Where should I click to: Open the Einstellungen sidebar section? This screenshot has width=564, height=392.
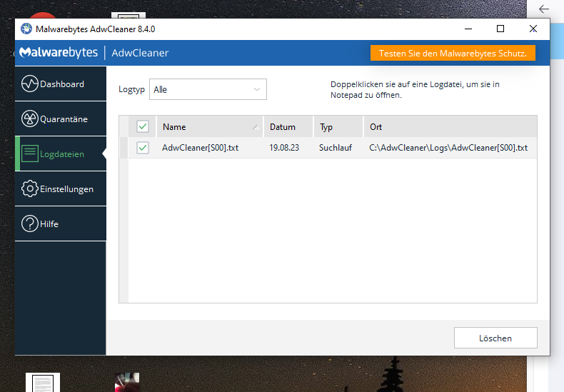(61, 189)
